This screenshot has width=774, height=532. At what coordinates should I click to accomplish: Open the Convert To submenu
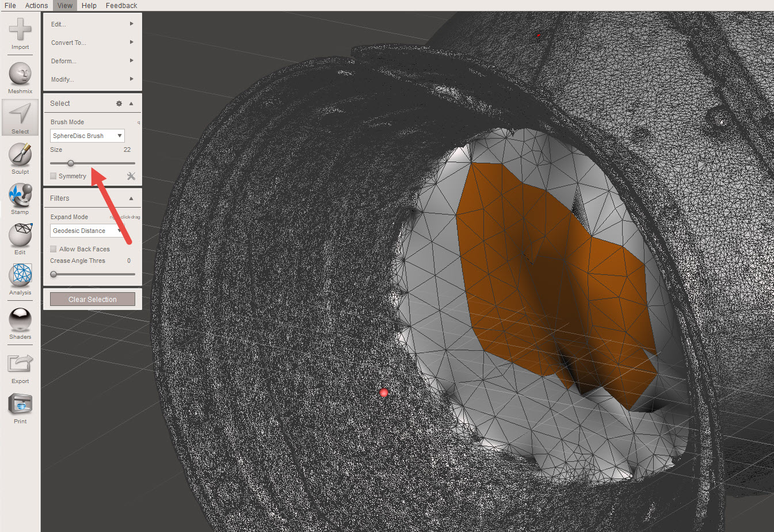pyautogui.click(x=92, y=43)
